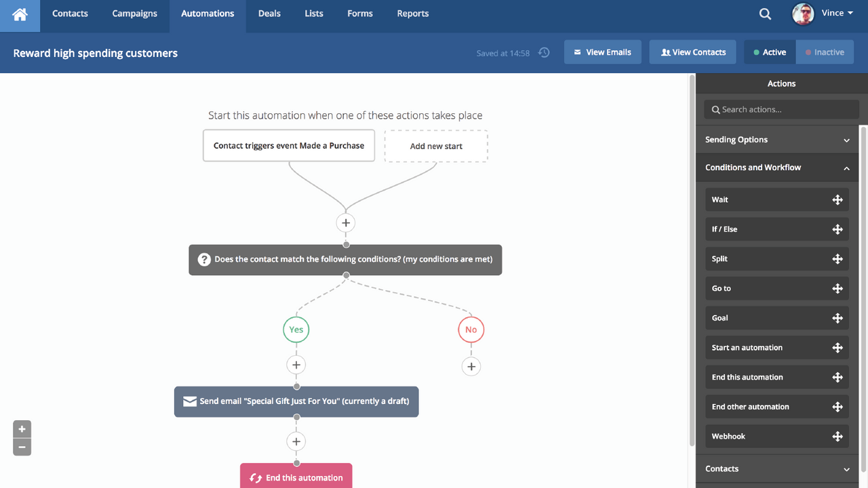Expand the Sending Options section
The height and width of the screenshot is (488, 868).
pos(846,140)
